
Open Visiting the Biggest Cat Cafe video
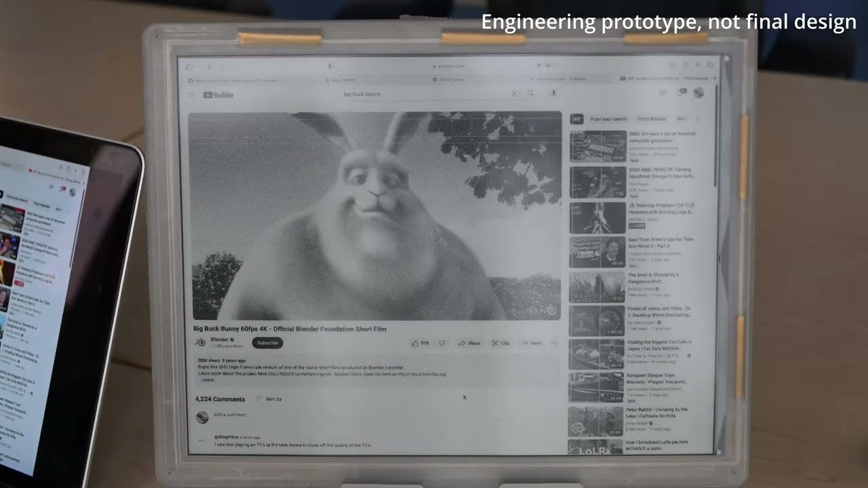tap(597, 354)
